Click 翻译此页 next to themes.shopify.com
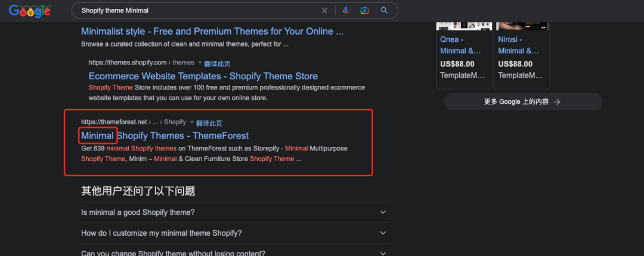The width and height of the screenshot is (644, 256). coord(217,64)
